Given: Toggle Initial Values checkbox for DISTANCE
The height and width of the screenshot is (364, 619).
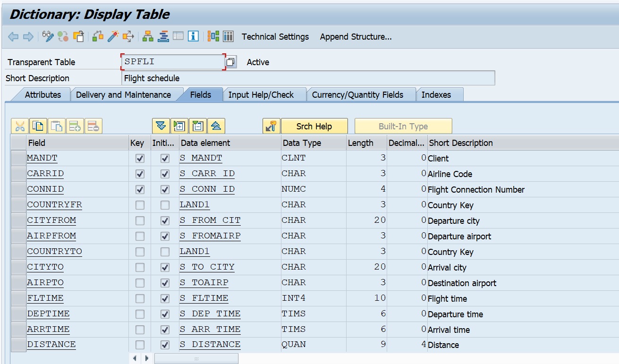Looking at the screenshot, I should click(165, 345).
